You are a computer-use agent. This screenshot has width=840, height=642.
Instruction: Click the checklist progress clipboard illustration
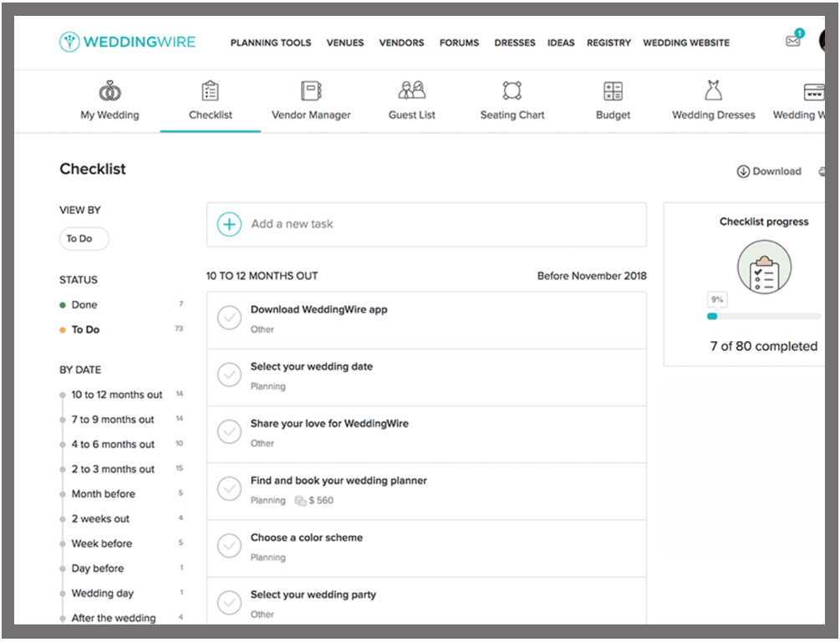(764, 267)
